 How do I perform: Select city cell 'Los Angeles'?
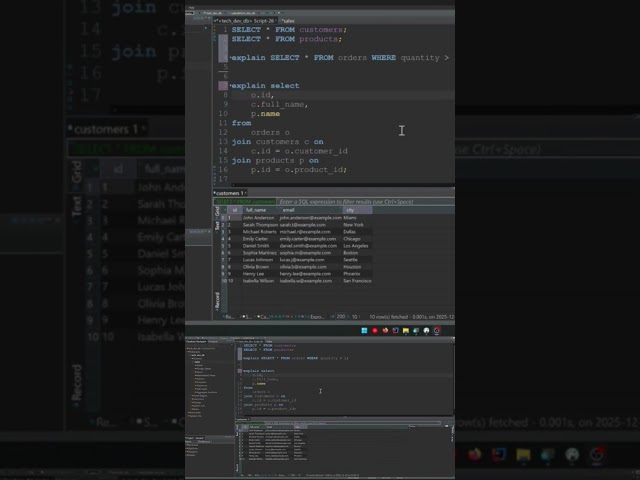coord(356,246)
